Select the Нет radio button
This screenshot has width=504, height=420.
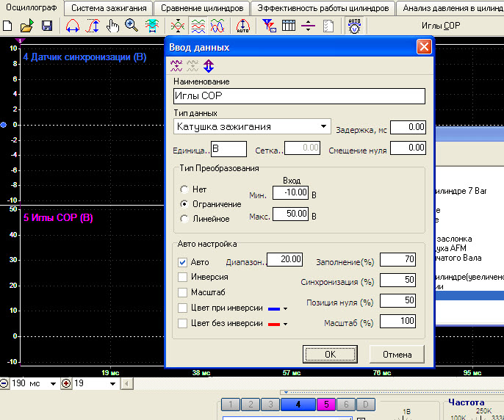coord(184,189)
